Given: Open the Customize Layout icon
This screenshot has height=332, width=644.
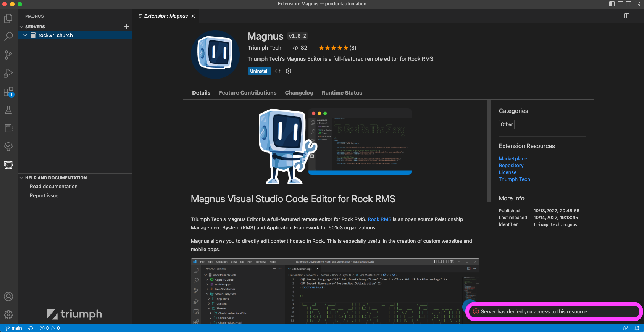Looking at the screenshot, I should click(637, 4).
